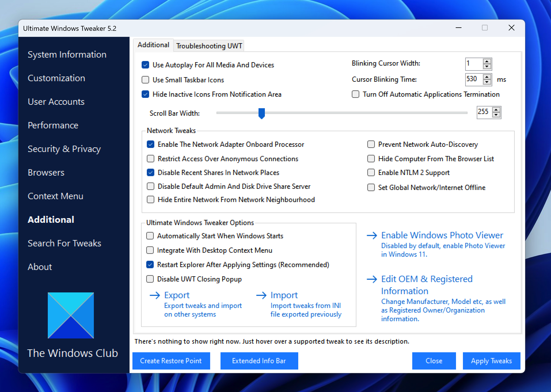Open System Information in sidebar
The image size is (551, 392).
tap(67, 54)
